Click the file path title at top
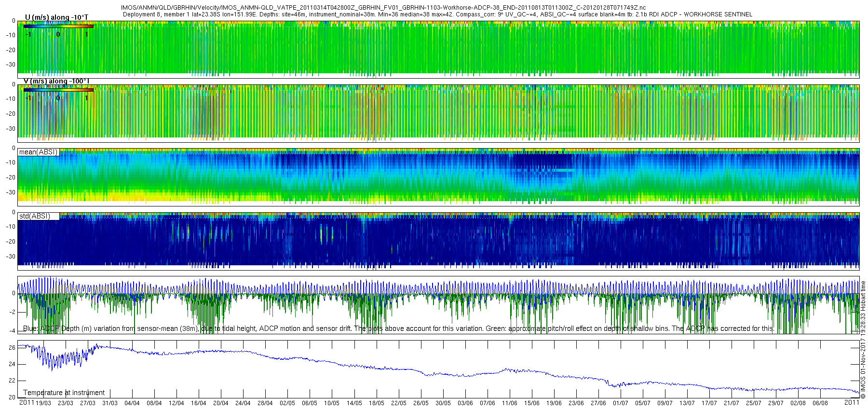 (x=383, y=8)
